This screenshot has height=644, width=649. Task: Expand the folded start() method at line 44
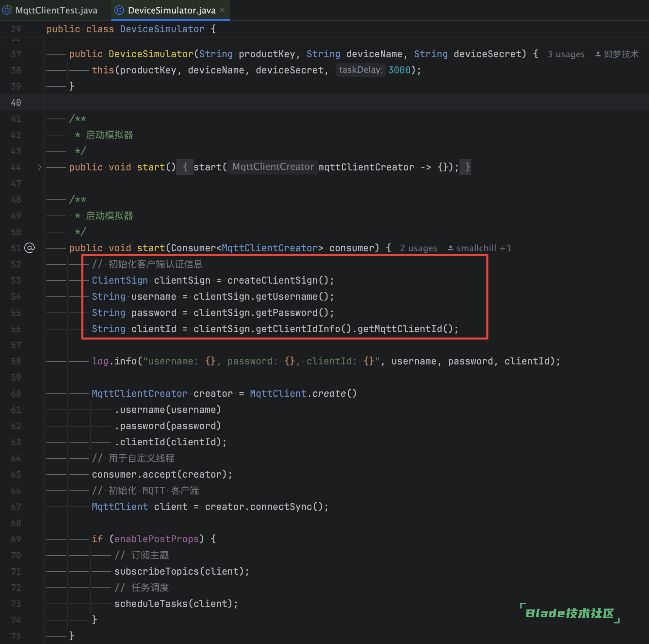tap(40, 167)
